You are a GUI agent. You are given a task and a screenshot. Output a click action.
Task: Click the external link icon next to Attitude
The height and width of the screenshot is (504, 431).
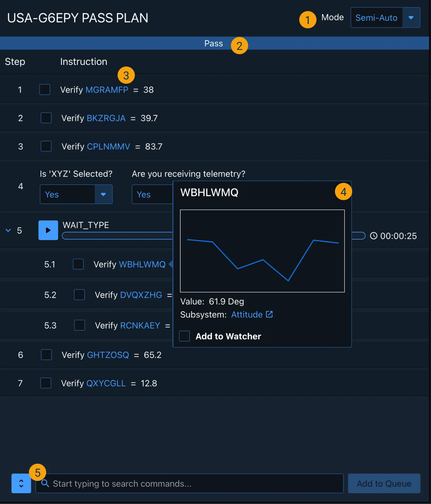269,314
